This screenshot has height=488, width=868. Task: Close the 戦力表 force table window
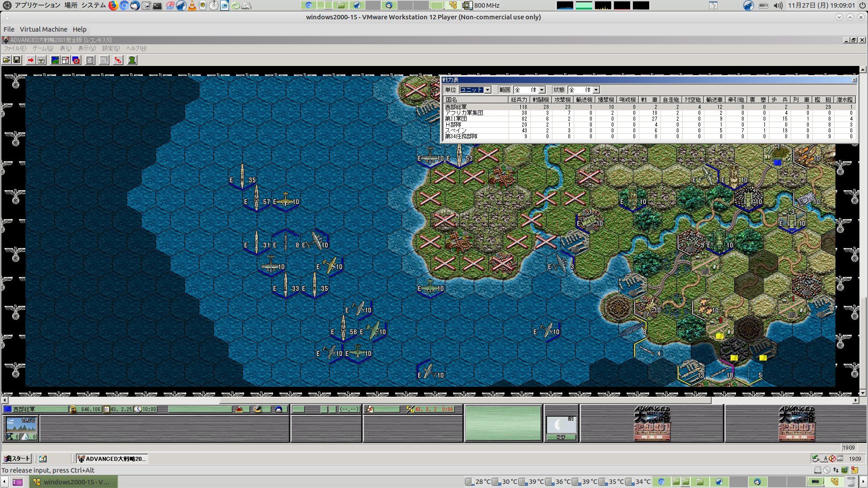tap(854, 80)
